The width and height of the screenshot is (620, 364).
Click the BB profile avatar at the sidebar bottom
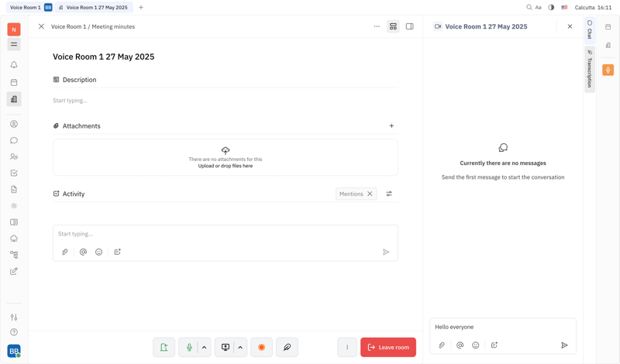14,351
